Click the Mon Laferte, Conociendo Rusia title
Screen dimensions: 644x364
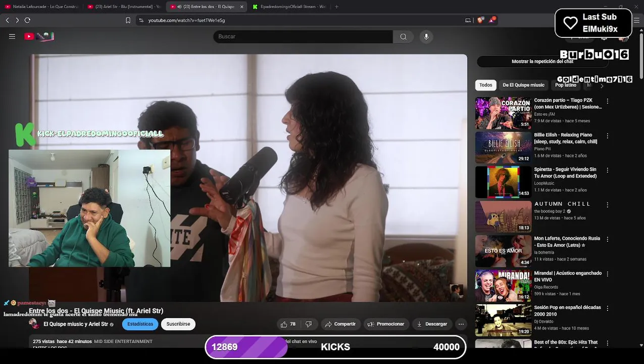pos(567,242)
